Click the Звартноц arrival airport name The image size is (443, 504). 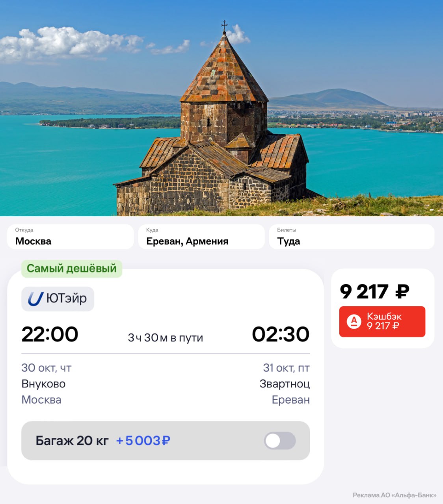click(285, 384)
